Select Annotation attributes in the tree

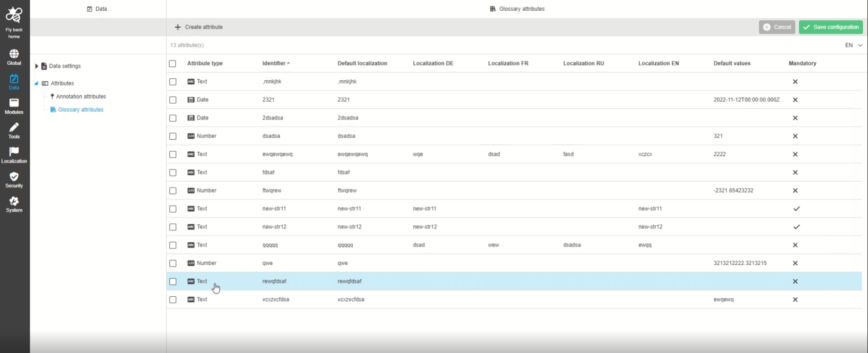[81, 97]
